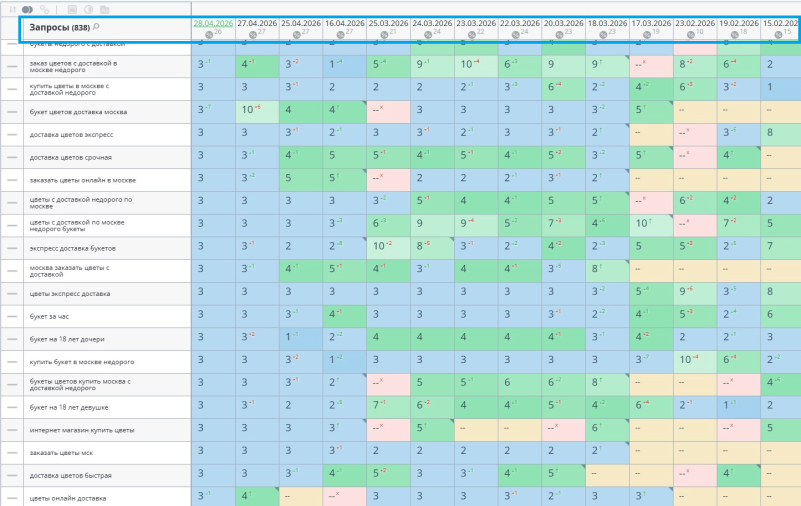Screen dimensions: 801x506
Task: Click the chain link icon in toolbar
Action: 44,9
